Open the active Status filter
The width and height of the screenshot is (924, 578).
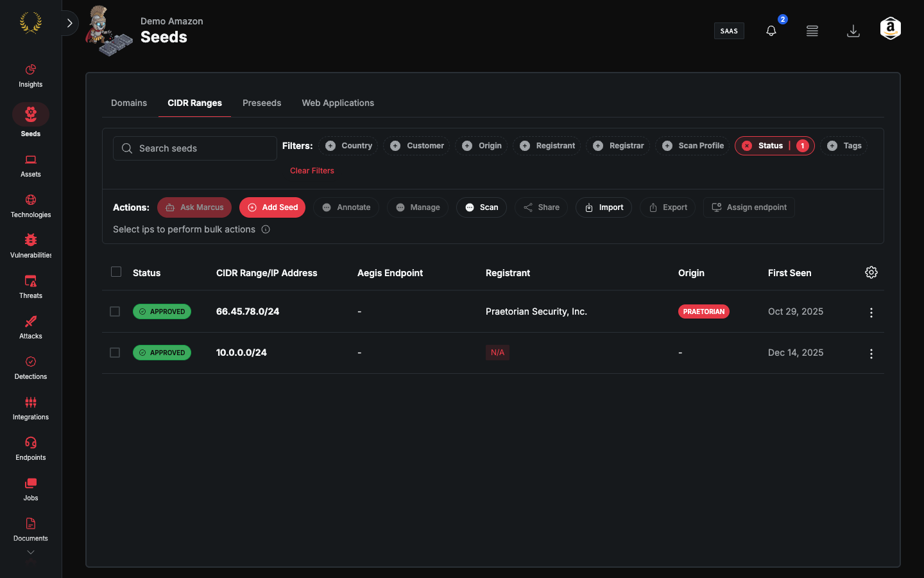click(774, 146)
